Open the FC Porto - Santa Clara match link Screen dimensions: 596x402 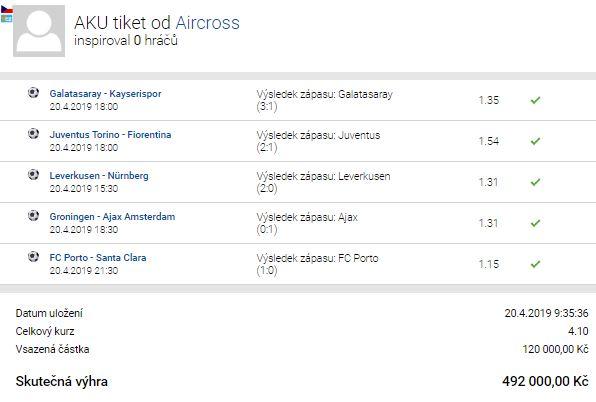(x=98, y=258)
